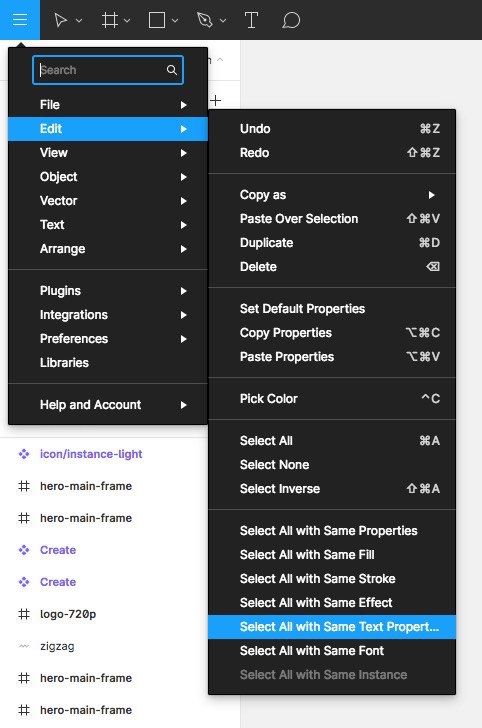Open the shape tools dropdown chevron
The image size is (482, 728).
pyautogui.click(x=175, y=20)
